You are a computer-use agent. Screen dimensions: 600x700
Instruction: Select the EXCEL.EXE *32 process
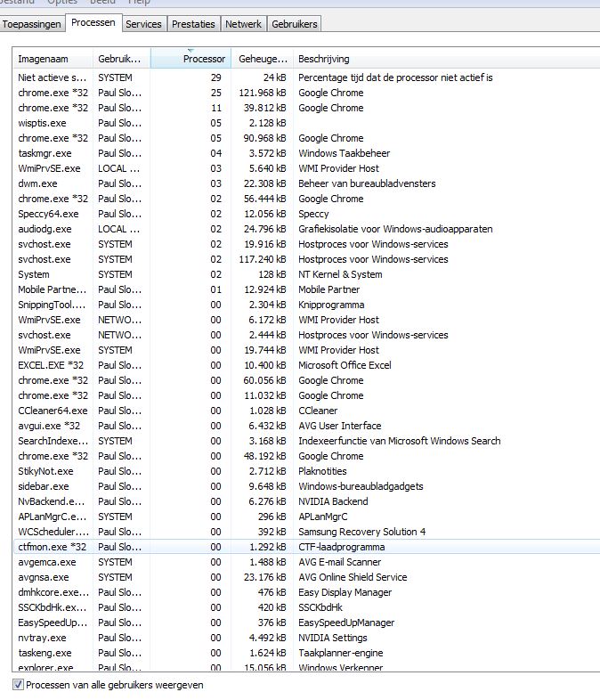click(306, 365)
